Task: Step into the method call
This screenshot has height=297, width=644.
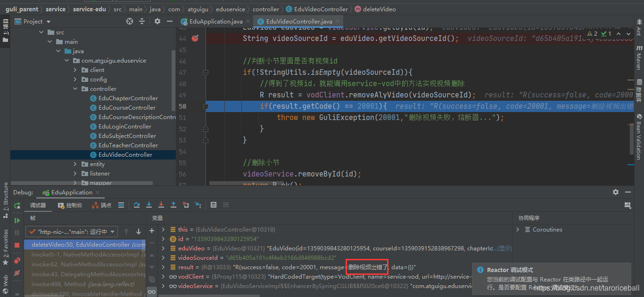Action: tap(149, 205)
